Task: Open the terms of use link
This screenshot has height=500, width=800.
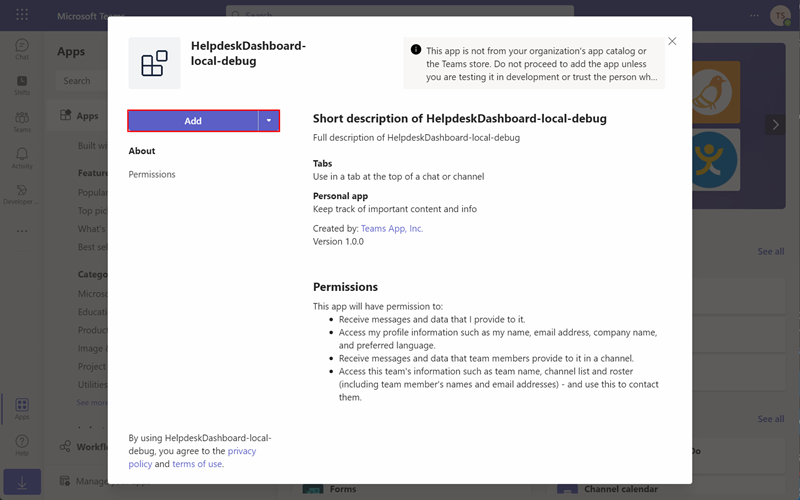Action: coord(197,464)
